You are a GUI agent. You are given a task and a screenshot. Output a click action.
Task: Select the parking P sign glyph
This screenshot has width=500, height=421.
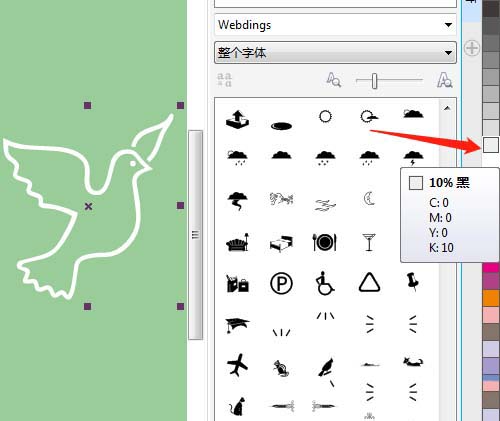pyautogui.click(x=281, y=284)
